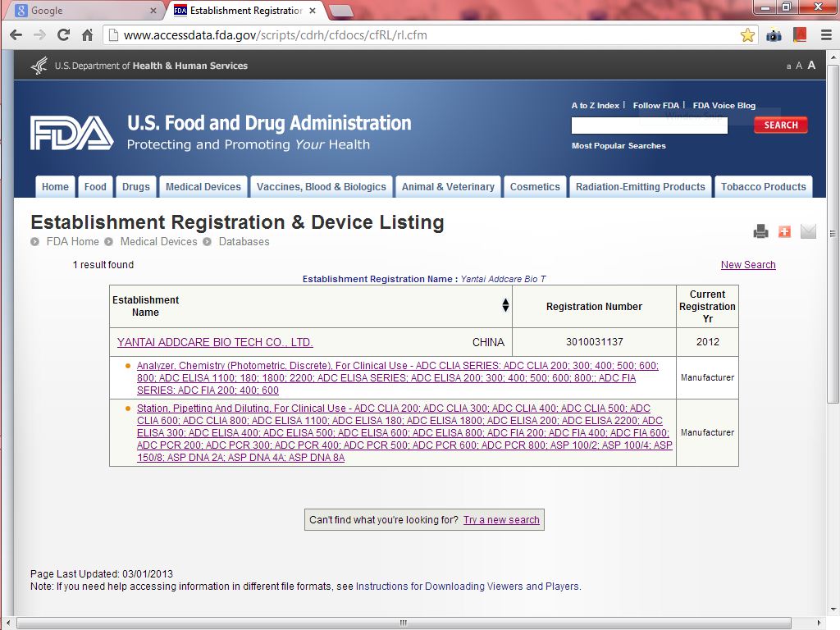840x630 pixels.
Task: Open a new browser tab
Action: click(340, 11)
